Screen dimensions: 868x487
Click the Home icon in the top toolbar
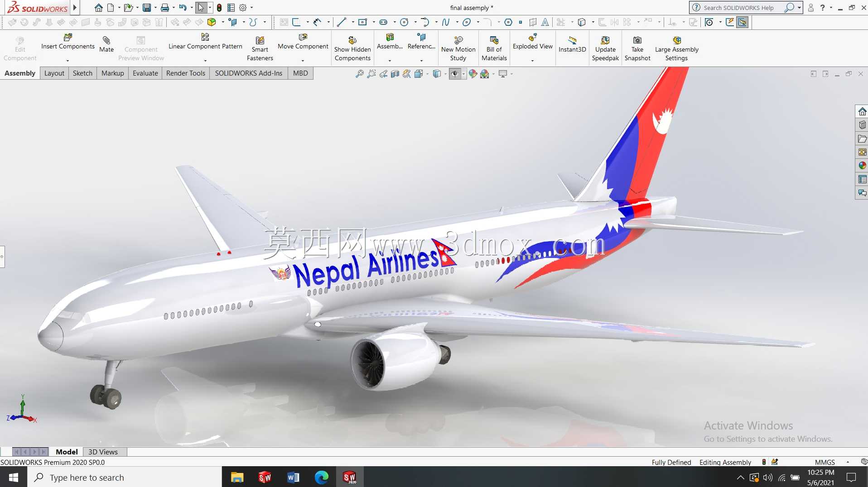[98, 8]
